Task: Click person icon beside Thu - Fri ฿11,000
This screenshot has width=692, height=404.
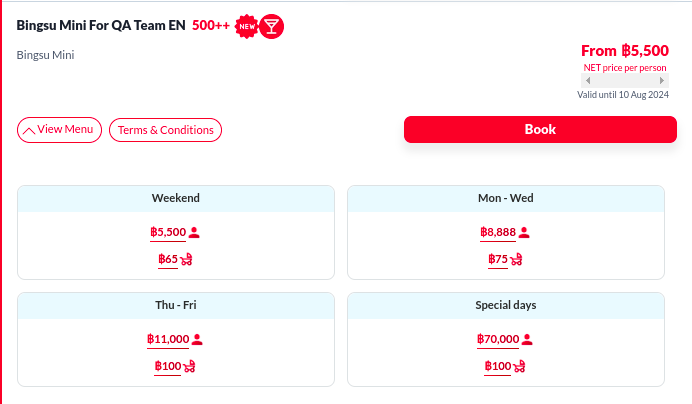Action: click(197, 339)
